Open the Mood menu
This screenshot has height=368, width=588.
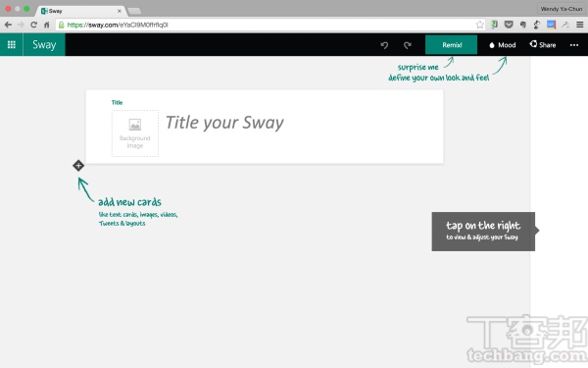click(x=502, y=45)
